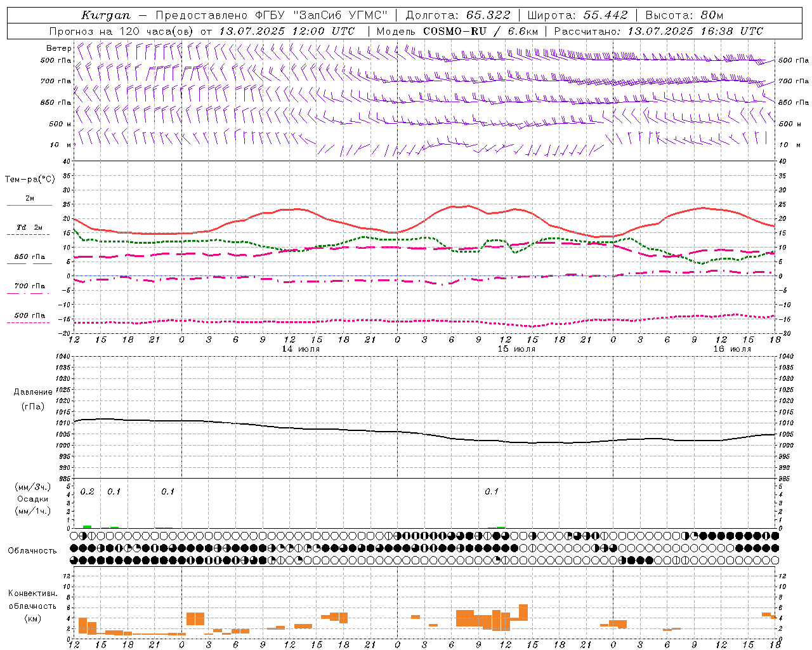The height and width of the screenshot is (650, 812).
Task: Click the "Облачность" cloud cover row label
Action: pyautogui.click(x=32, y=551)
